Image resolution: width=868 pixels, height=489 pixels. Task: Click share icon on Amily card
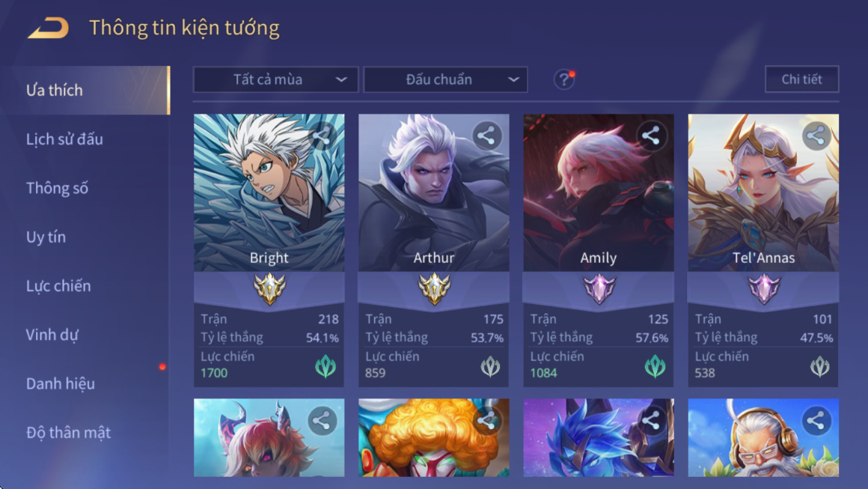coord(651,136)
